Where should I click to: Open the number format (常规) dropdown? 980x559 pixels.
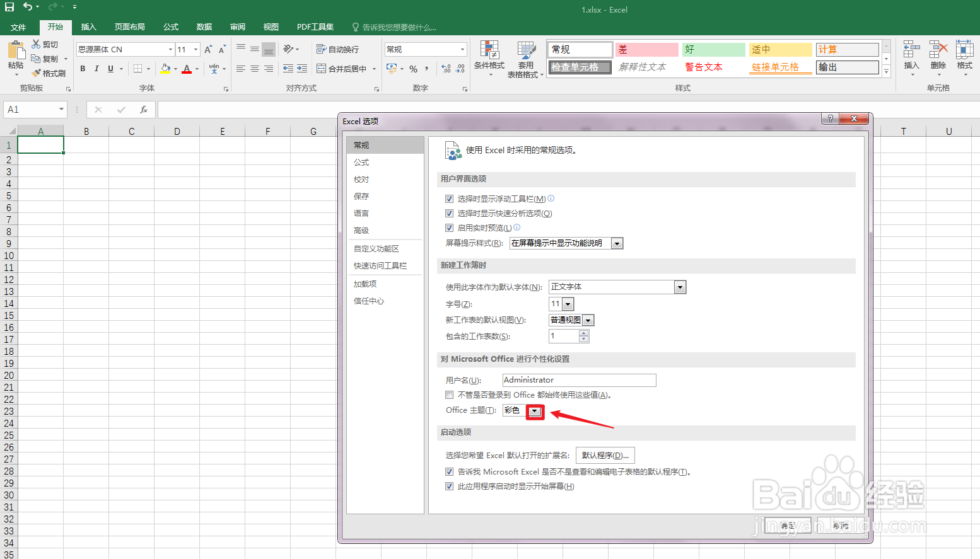click(x=462, y=49)
